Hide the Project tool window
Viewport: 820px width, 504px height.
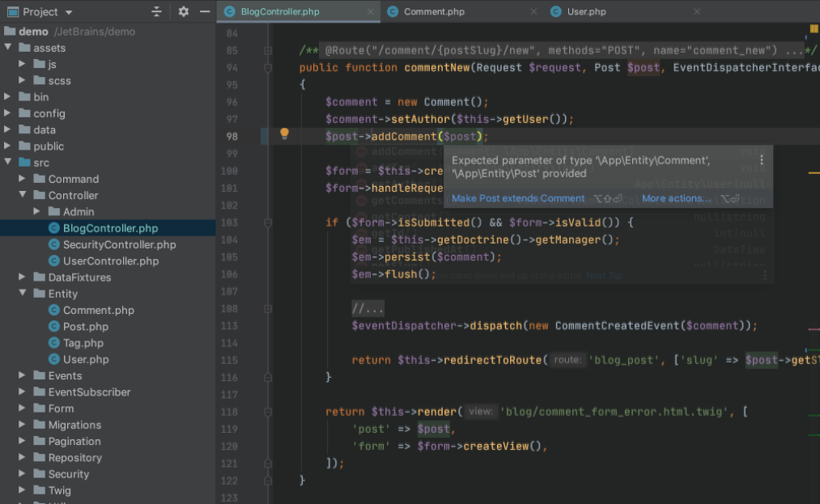(205, 11)
